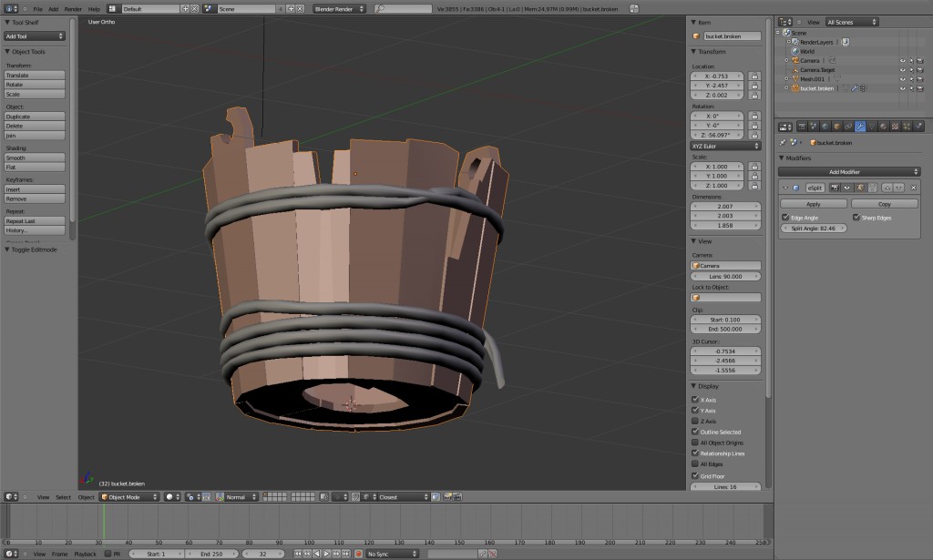The image size is (933, 560).
Task: Enable the Z Axis display checkbox
Action: [696, 421]
